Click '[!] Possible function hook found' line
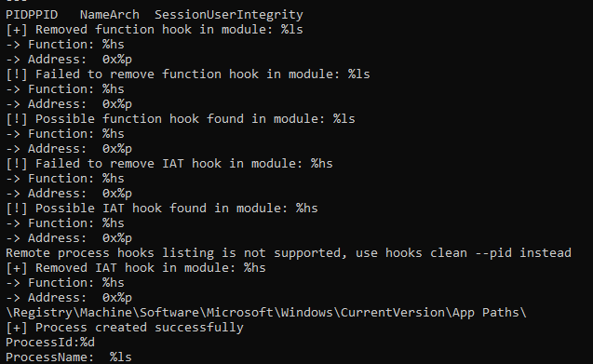 pyautogui.click(x=181, y=119)
